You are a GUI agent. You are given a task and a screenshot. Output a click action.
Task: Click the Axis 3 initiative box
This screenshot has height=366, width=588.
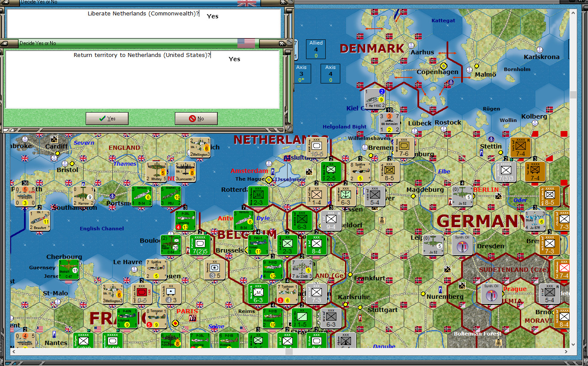coord(301,74)
